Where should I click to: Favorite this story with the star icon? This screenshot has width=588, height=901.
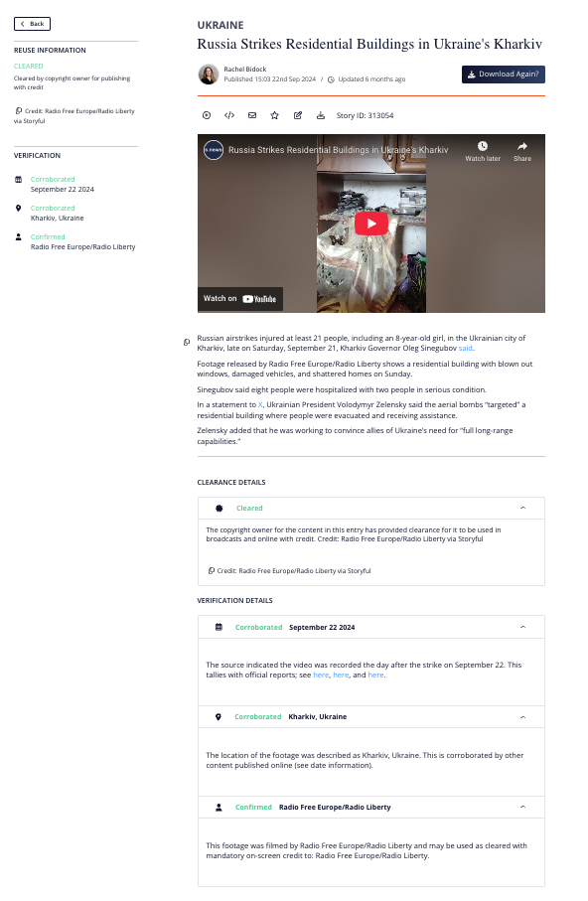coord(275,115)
